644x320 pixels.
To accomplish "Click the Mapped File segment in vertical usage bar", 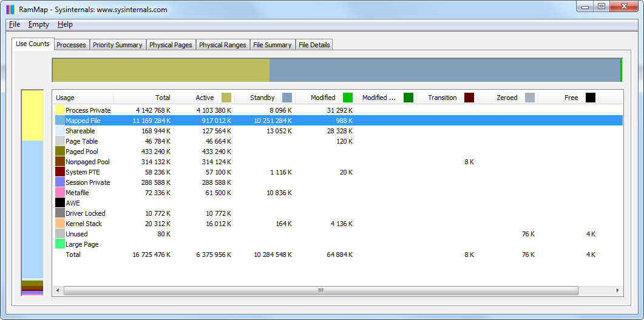I will [x=32, y=210].
